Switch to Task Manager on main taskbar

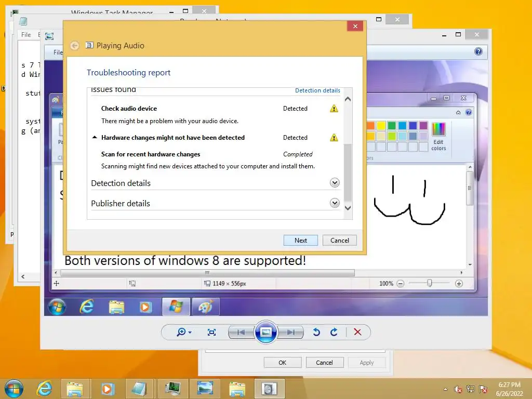(172, 389)
